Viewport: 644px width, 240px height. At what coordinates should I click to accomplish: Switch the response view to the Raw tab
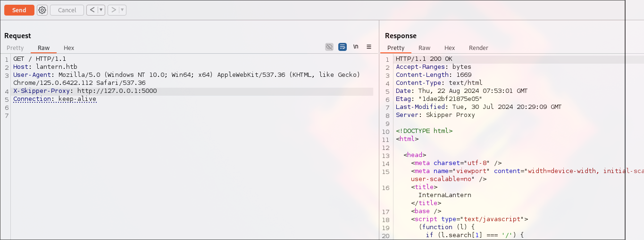pos(424,48)
